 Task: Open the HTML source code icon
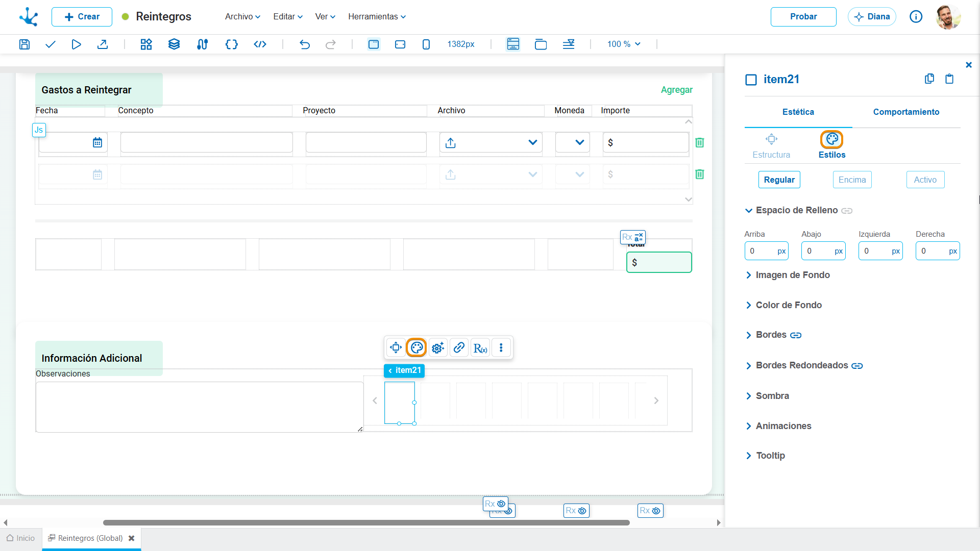click(x=260, y=44)
